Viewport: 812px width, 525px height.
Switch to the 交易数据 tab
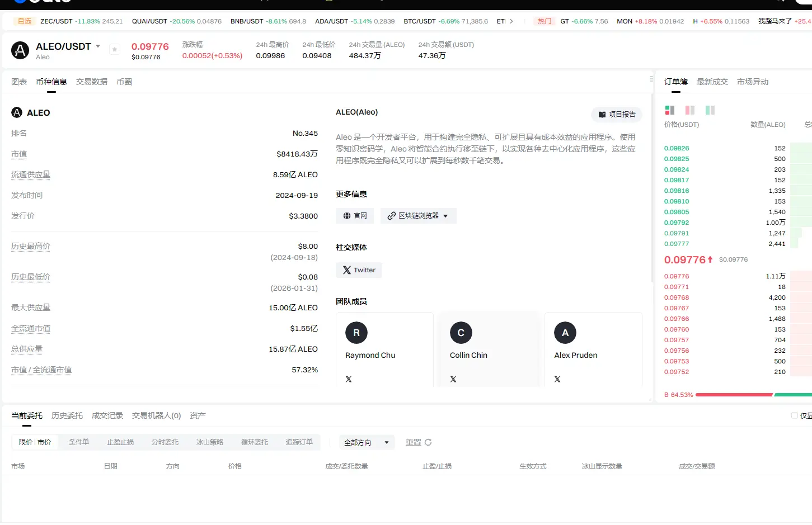click(92, 82)
